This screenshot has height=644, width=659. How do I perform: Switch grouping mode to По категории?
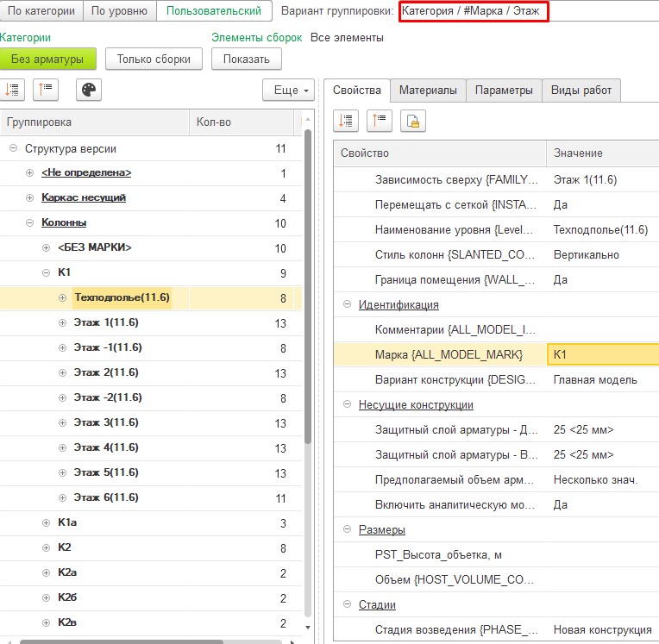click(41, 11)
